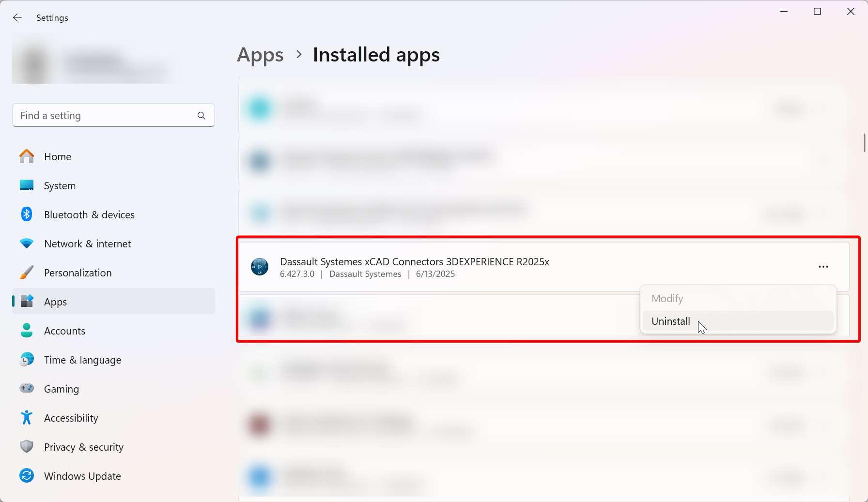The width and height of the screenshot is (868, 502).
Task: Click the Network wifi icon
Action: [x=27, y=243]
